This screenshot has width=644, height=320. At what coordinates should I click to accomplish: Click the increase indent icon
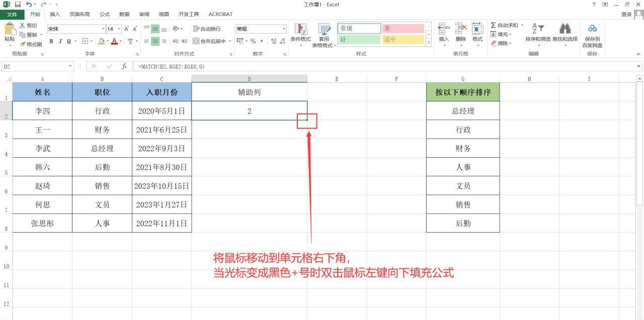(185, 41)
